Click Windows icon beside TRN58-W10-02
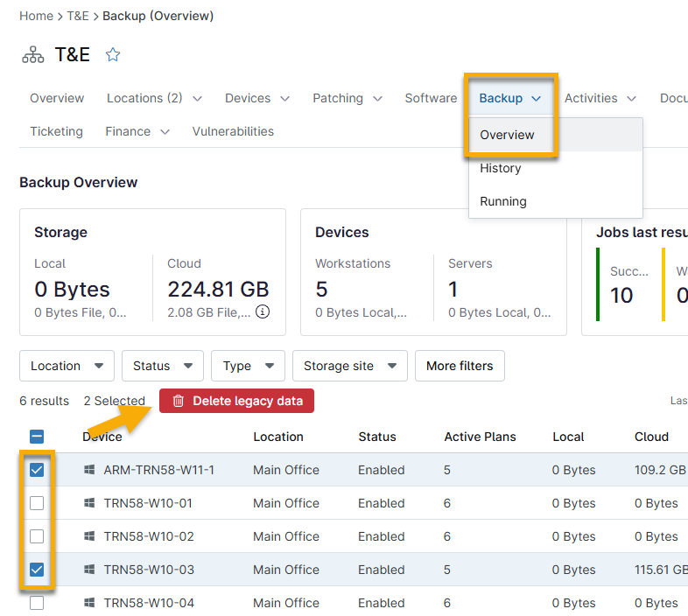 click(89, 536)
